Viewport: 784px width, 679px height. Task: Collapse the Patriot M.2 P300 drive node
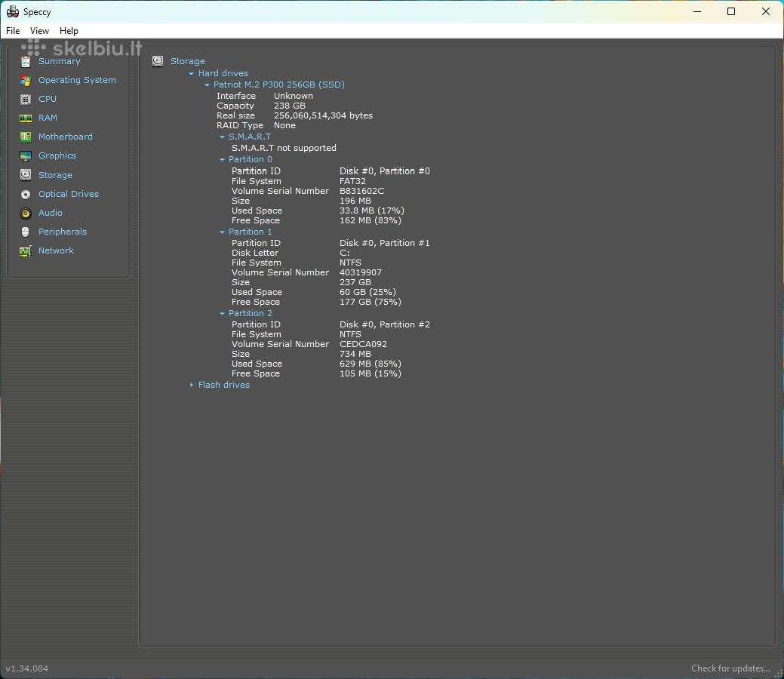[207, 85]
